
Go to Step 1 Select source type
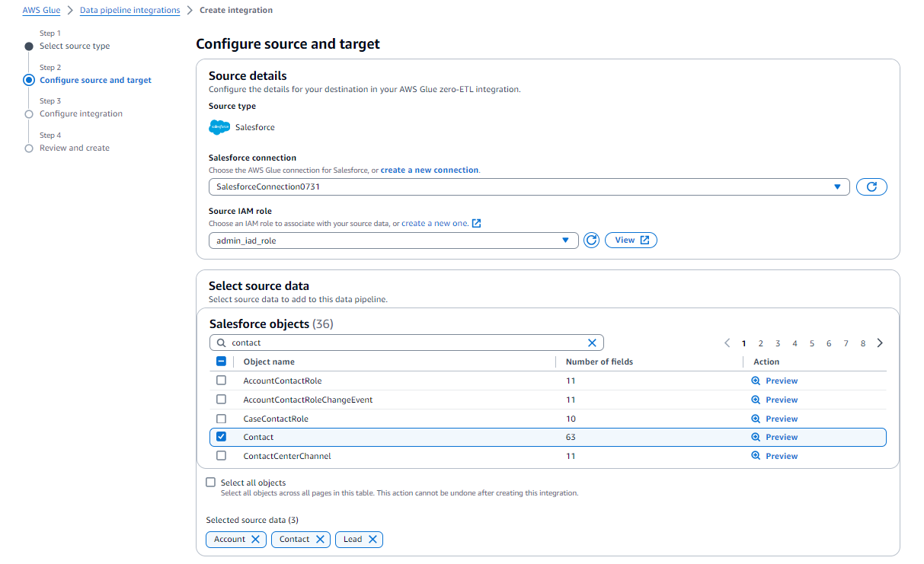(x=74, y=44)
